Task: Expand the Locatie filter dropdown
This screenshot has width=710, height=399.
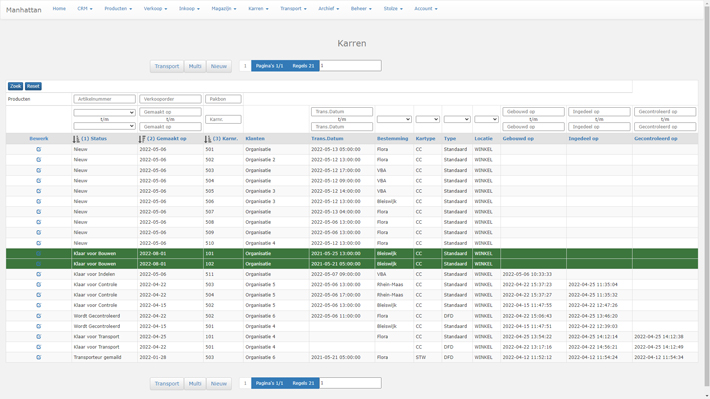Action: [x=486, y=119]
